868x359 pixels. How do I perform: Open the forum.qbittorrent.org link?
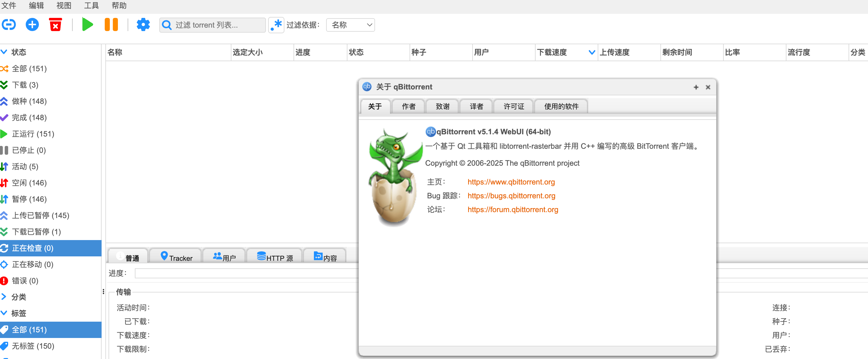pos(512,209)
